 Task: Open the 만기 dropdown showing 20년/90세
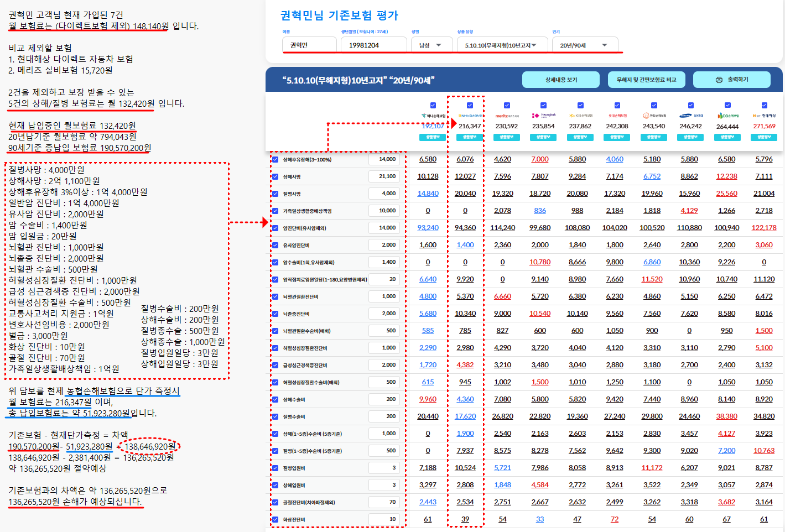(585, 45)
